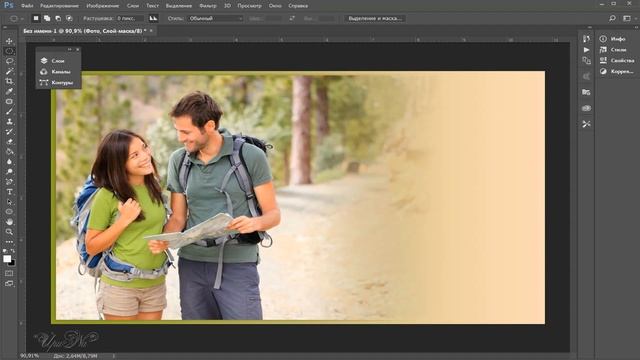Select the Paint Bucket tool
640x360 pixels.
coord(9,151)
